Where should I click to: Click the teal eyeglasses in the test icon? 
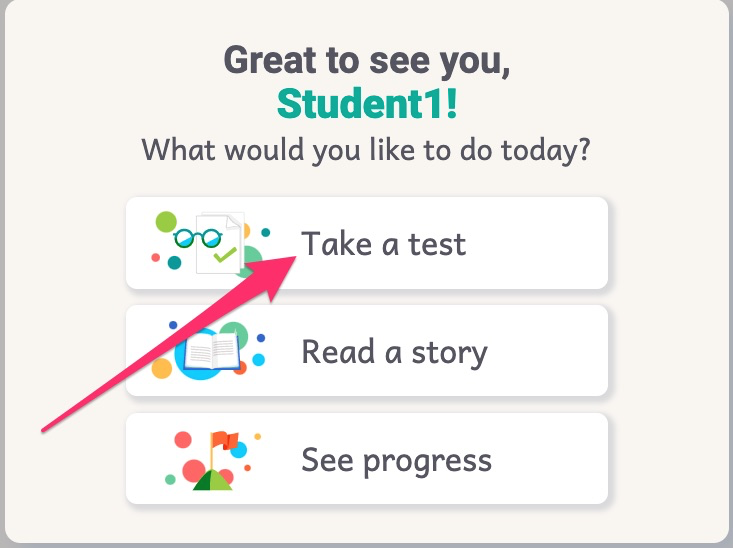(x=197, y=238)
